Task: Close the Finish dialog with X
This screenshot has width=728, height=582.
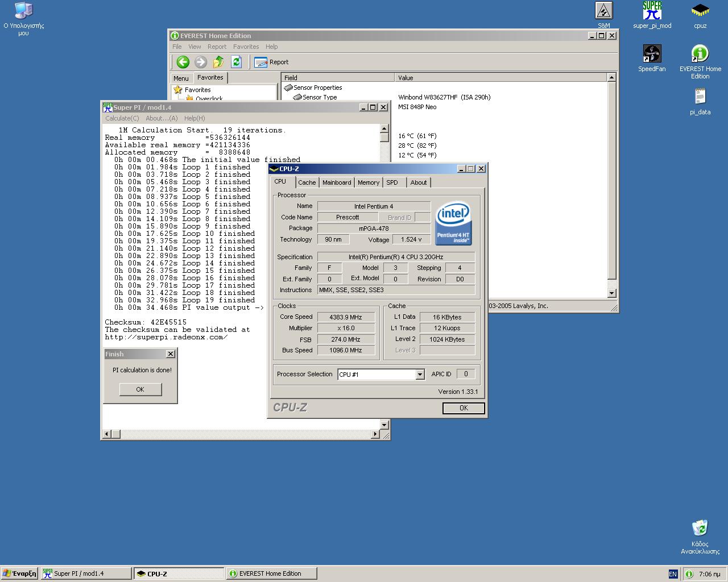Action: [x=170, y=354]
